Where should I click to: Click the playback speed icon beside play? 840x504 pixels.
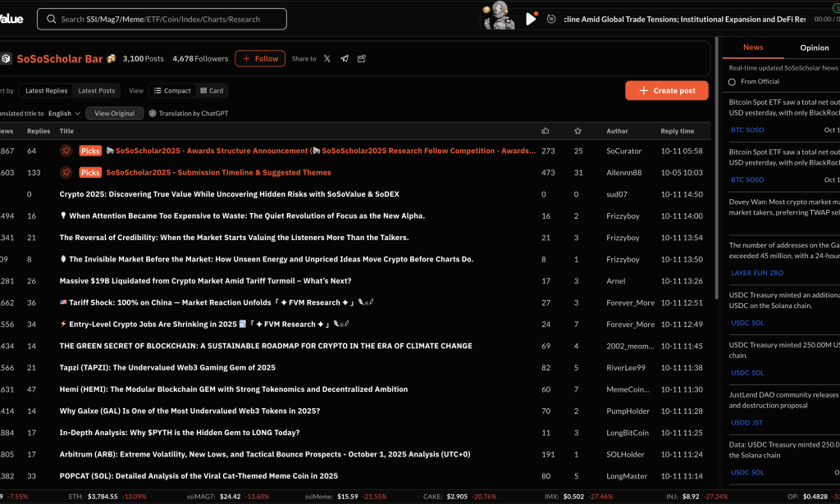(551, 20)
